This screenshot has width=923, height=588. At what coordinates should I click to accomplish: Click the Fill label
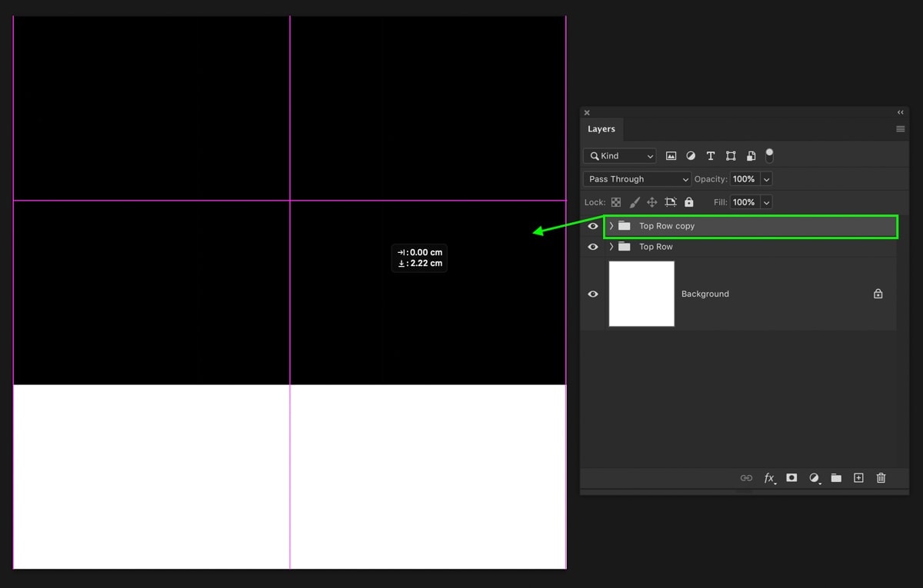[x=721, y=202]
